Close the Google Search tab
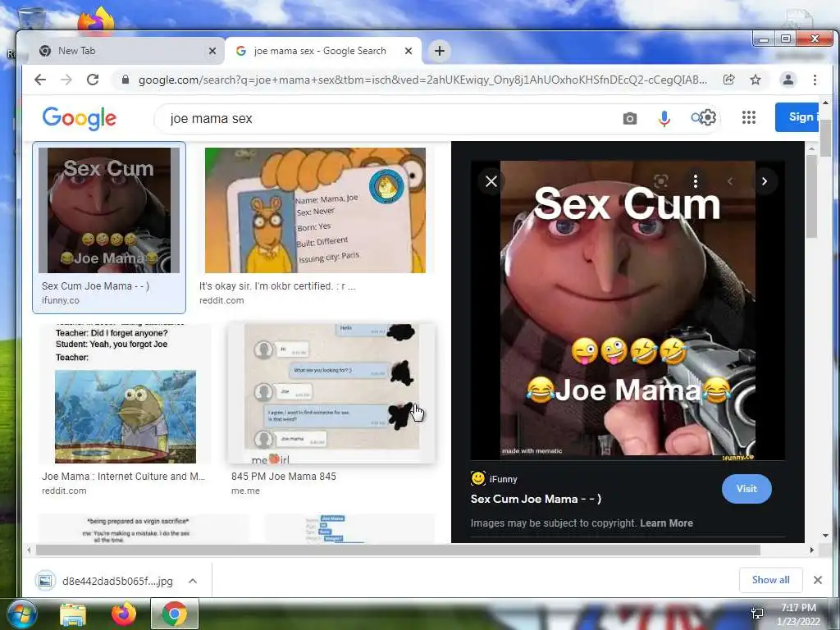Image resolution: width=840 pixels, height=630 pixels. pos(409,51)
